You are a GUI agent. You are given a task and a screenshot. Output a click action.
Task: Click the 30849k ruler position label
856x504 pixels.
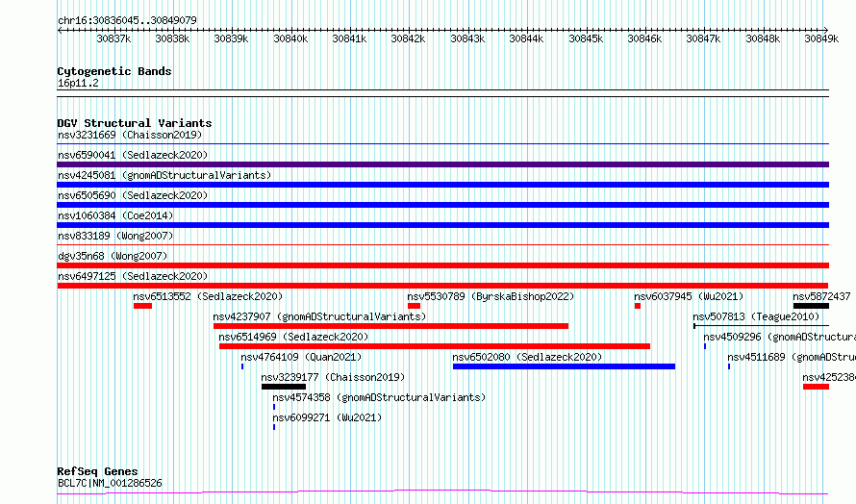pos(821,38)
